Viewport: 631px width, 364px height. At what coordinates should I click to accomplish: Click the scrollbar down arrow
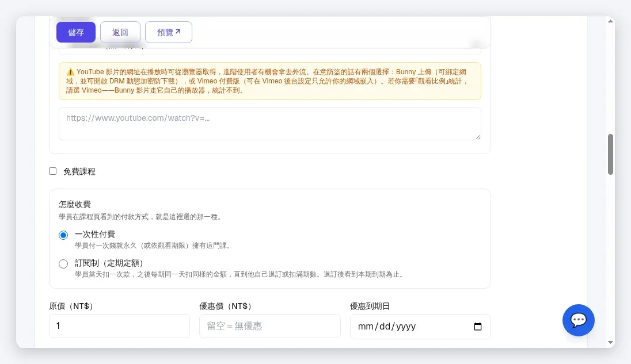610,343
